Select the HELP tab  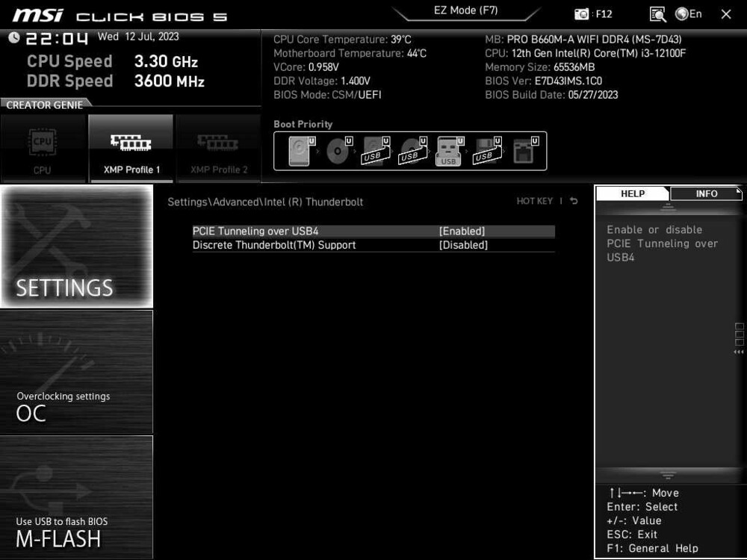(632, 193)
